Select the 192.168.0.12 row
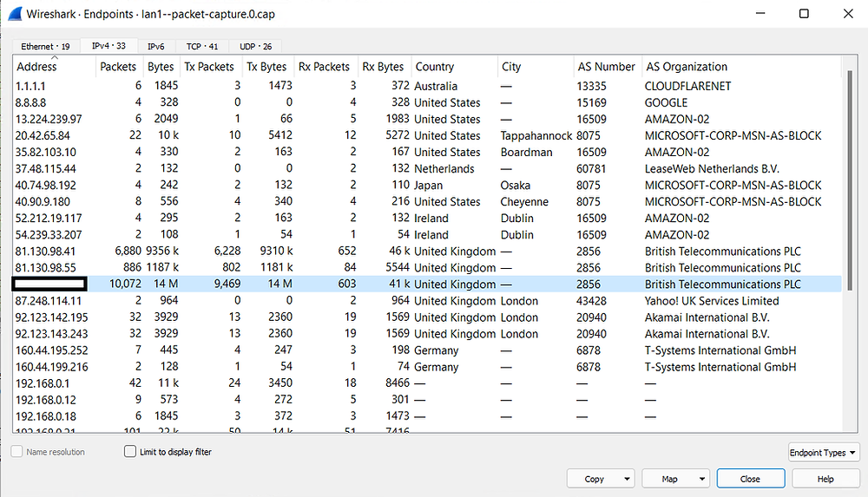Image resolution: width=868 pixels, height=497 pixels. (427, 400)
